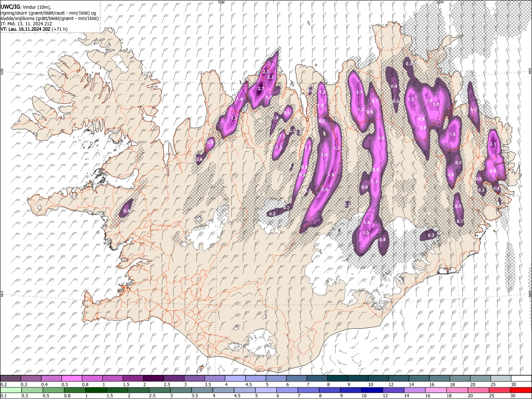The width and height of the screenshot is (532, 399).
Task: Click darkest purple top-row swatch between 2 and 2.5
Action: pos(153,379)
